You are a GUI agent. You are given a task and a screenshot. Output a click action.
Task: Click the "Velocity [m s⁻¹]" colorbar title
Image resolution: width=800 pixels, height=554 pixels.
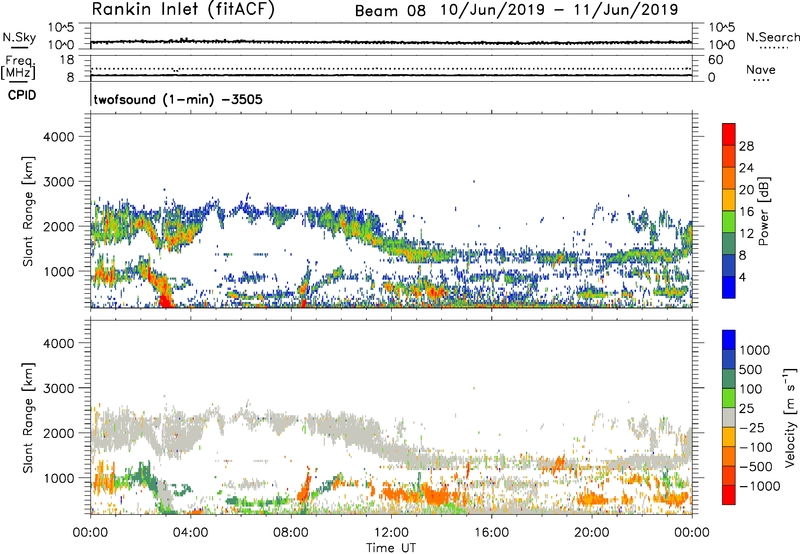[x=790, y=417]
